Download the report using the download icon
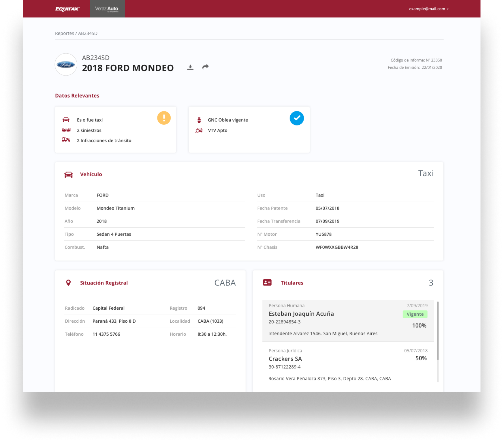Image resolution: width=504 pixels, height=443 pixels. pos(190,67)
